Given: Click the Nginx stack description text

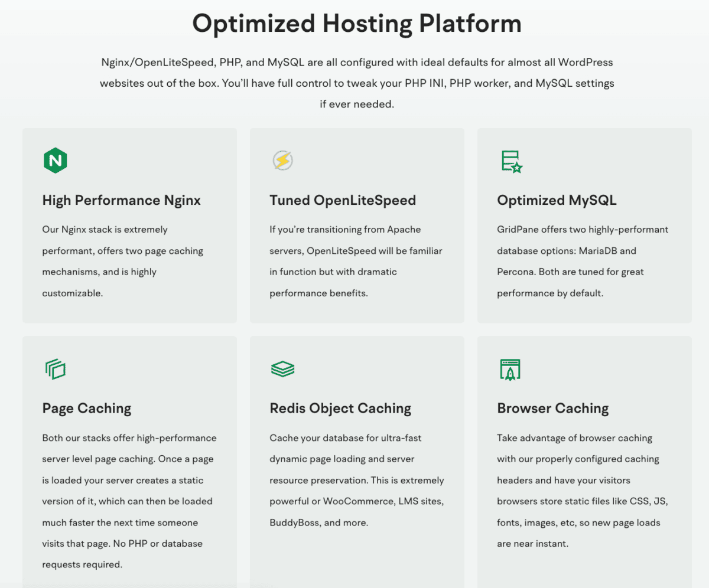Looking at the screenshot, I should [122, 261].
